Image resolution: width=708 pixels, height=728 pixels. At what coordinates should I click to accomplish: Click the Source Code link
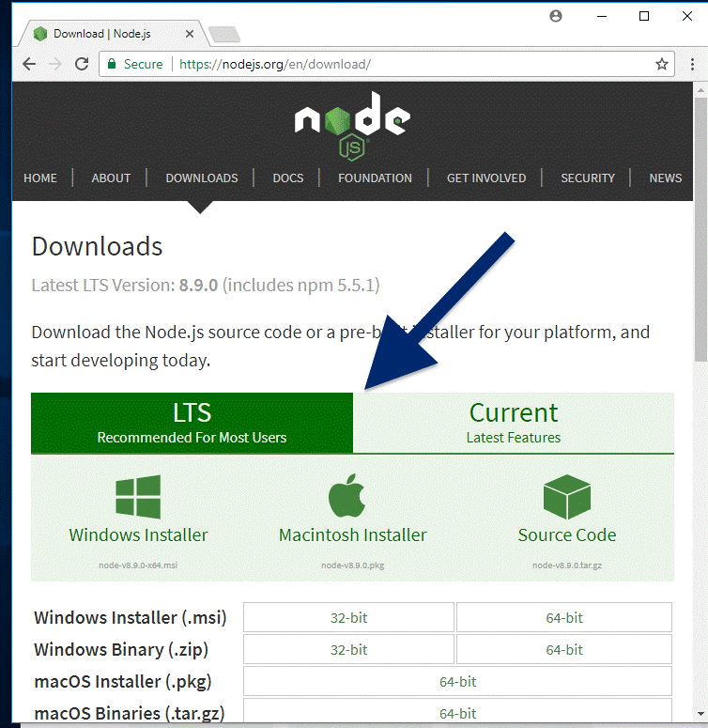567,535
